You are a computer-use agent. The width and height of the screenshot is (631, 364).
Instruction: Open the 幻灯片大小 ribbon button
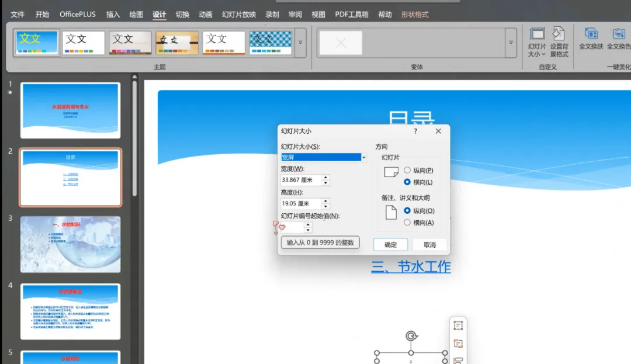[x=537, y=42]
